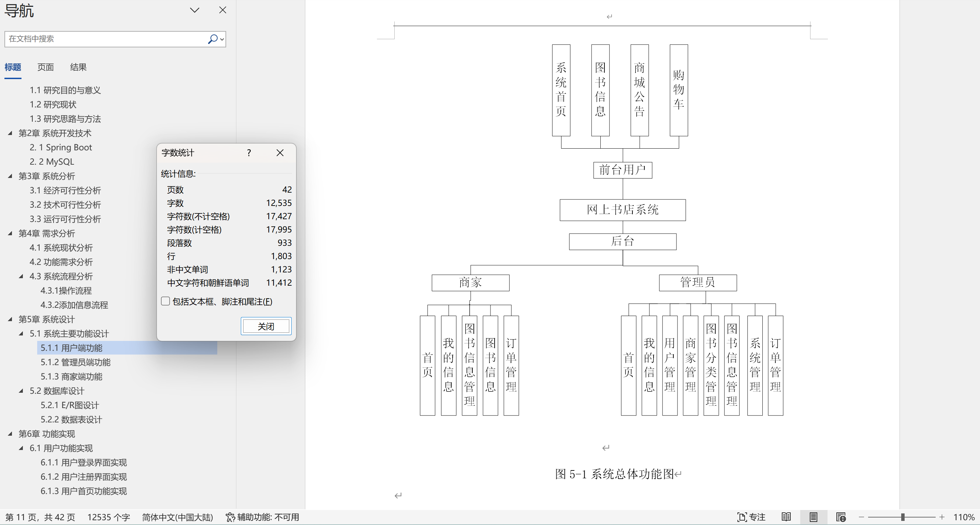Go to heading 3.3 运行可行性分析
The width and height of the screenshot is (980, 525).
click(65, 219)
